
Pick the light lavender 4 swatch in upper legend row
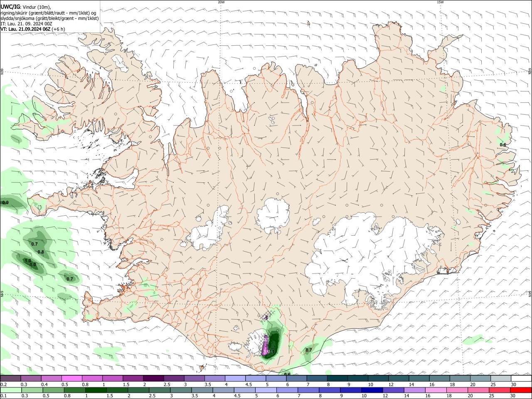(235, 379)
